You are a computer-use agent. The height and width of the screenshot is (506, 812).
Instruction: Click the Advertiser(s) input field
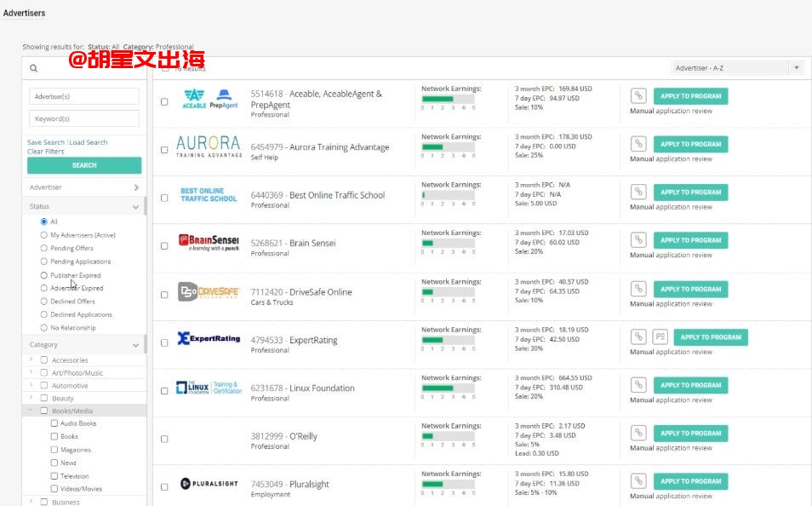84,96
